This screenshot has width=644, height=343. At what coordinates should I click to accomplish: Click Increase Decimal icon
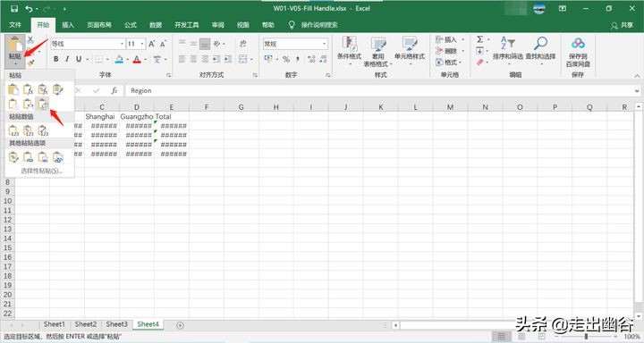pyautogui.click(x=312, y=59)
